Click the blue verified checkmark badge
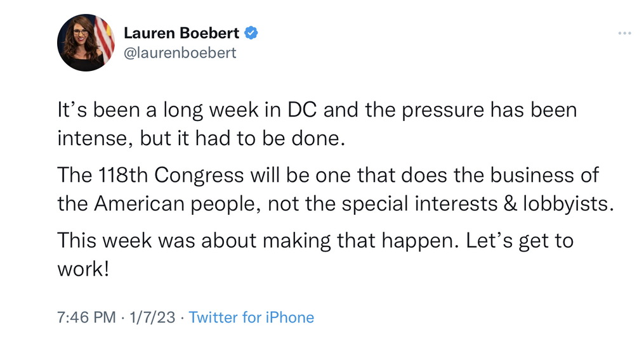644x339 pixels. pos(251,33)
